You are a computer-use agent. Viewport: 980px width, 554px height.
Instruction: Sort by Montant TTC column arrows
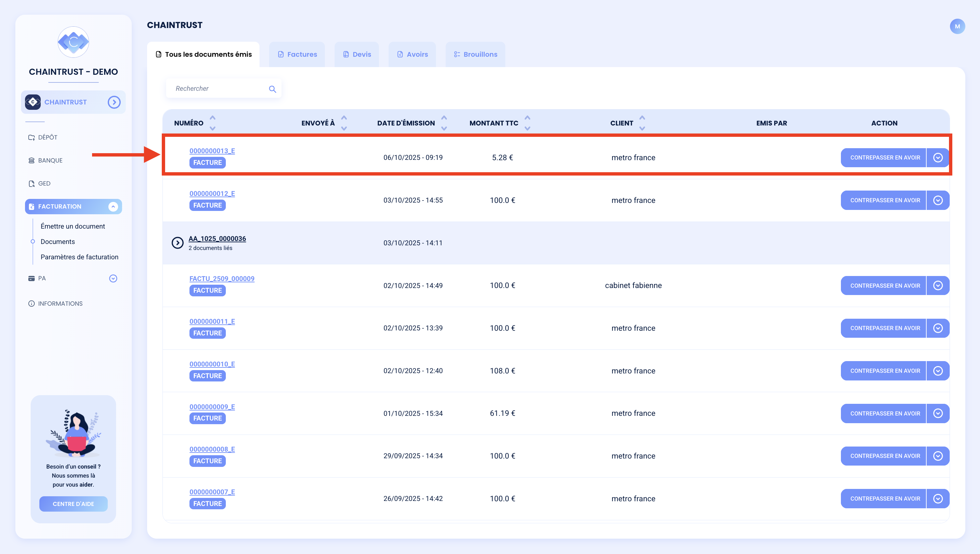click(x=527, y=123)
